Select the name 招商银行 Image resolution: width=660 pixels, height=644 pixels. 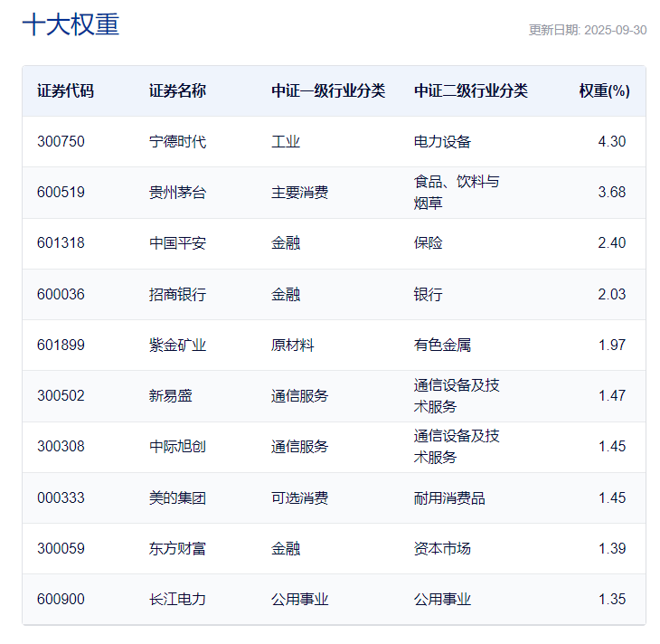pos(177,294)
